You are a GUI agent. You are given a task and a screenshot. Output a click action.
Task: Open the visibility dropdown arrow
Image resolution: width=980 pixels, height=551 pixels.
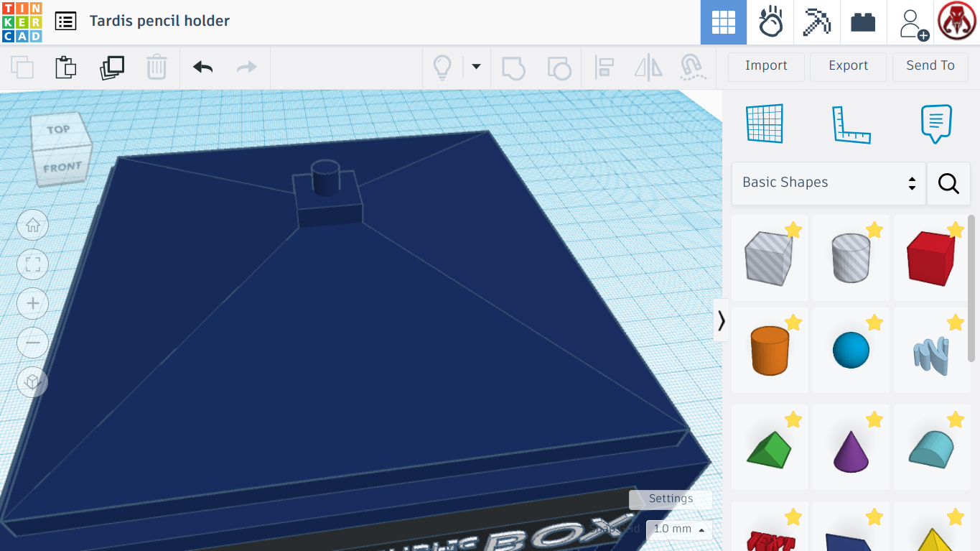point(476,67)
